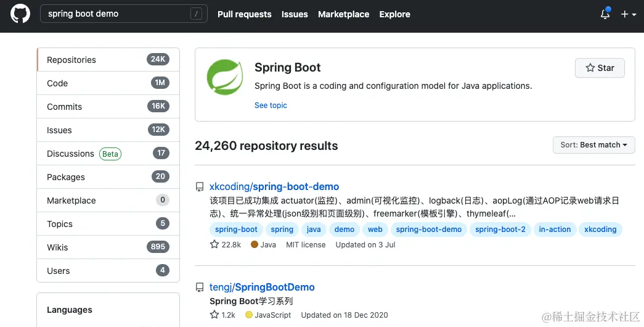Screen dimensions: 644x327
Task: Click the 24,260 repository results heading
Action: pos(266,146)
